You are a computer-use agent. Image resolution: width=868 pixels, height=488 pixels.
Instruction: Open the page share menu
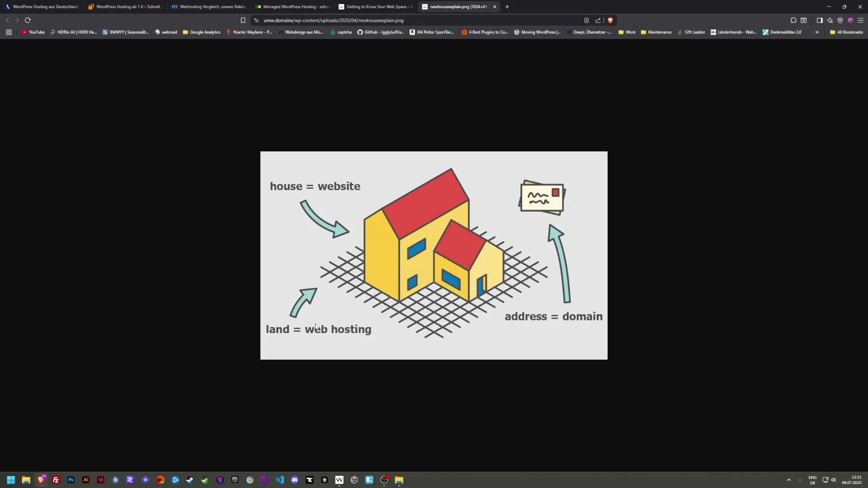[x=599, y=20]
